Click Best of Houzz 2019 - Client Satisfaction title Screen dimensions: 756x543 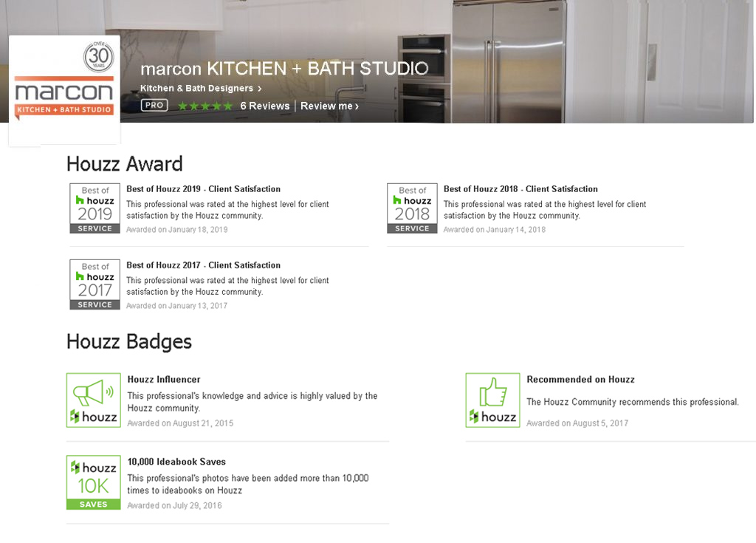tap(203, 189)
